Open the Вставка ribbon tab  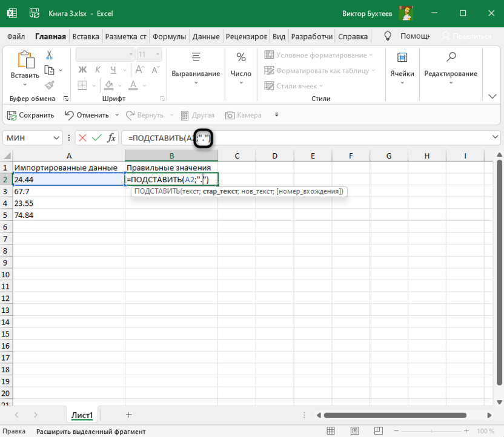85,36
